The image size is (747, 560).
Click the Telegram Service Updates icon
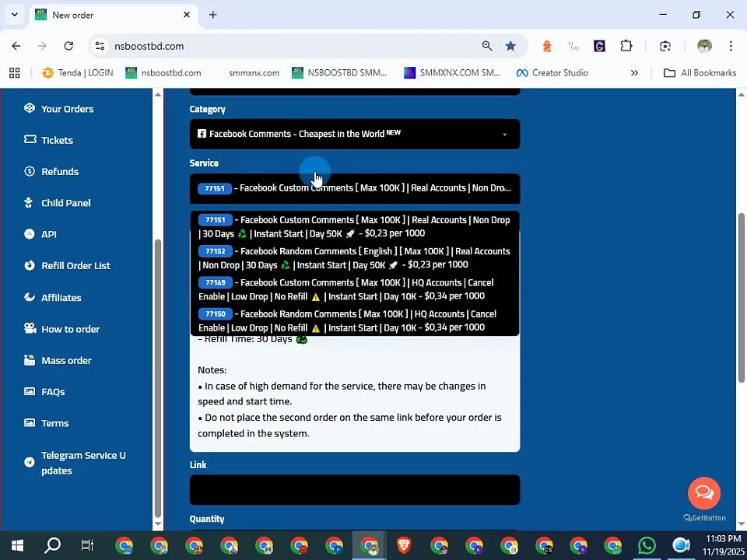click(x=30, y=462)
